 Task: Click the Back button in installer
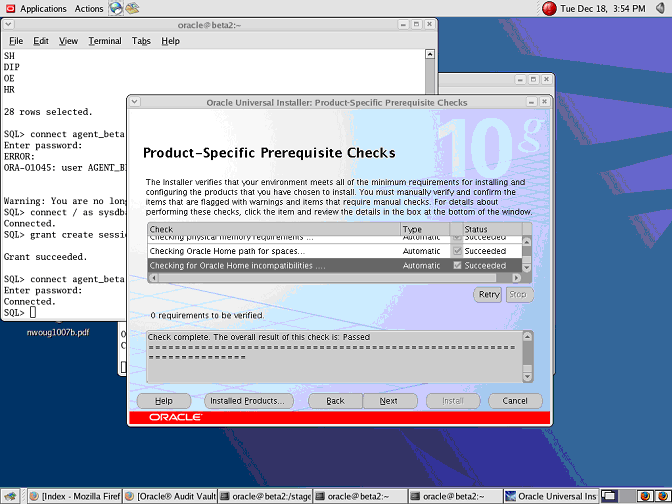coord(335,401)
